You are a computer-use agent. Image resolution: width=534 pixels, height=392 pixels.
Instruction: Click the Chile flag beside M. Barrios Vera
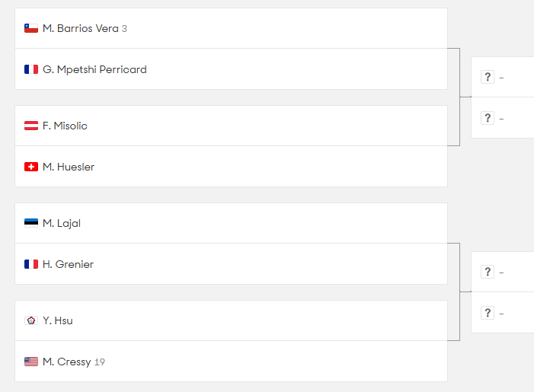point(31,28)
